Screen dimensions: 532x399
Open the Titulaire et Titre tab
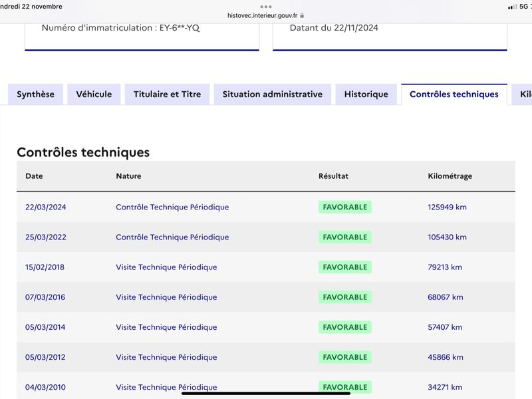(x=168, y=94)
